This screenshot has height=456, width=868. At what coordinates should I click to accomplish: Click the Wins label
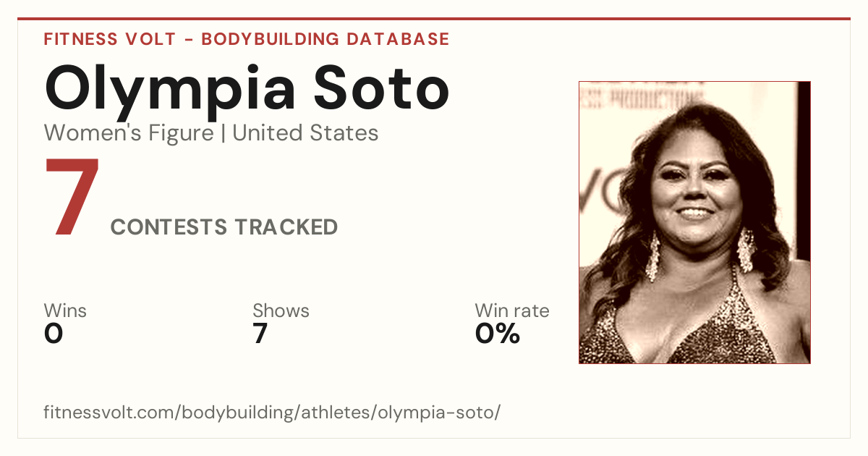(65, 311)
